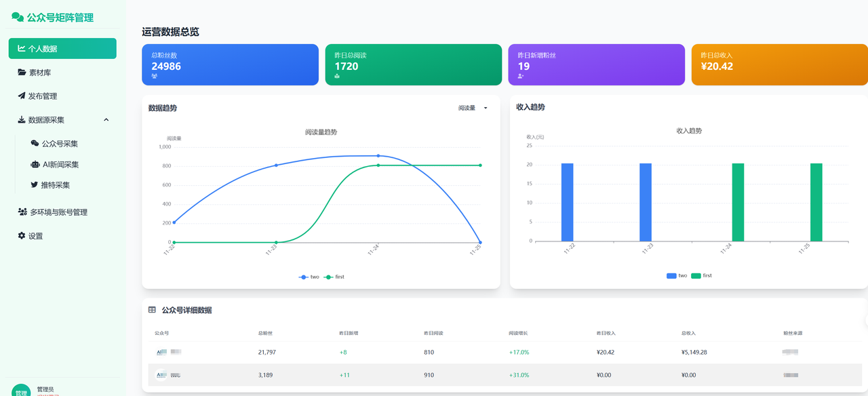Click the +17.0% reading growth cell
The height and width of the screenshot is (396, 868).
click(519, 352)
